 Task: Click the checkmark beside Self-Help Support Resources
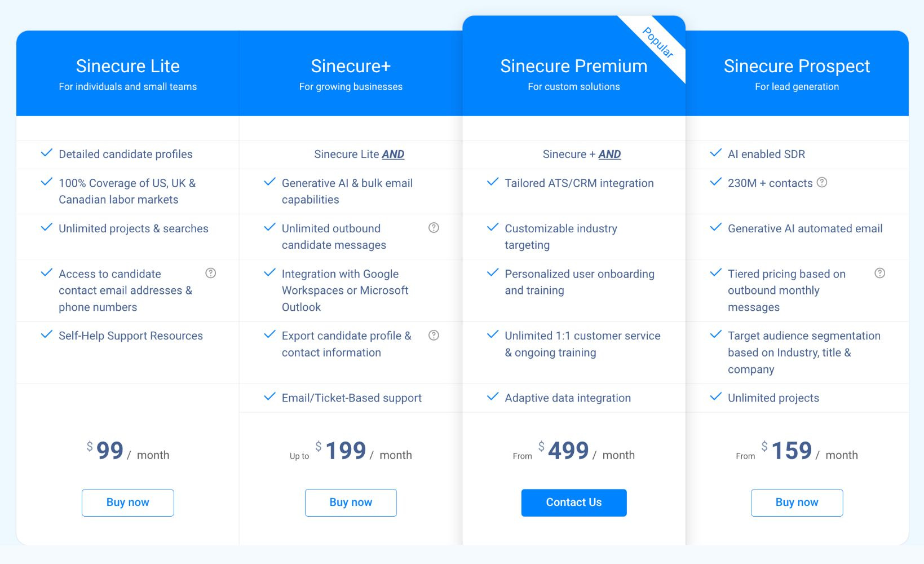pyautogui.click(x=46, y=334)
